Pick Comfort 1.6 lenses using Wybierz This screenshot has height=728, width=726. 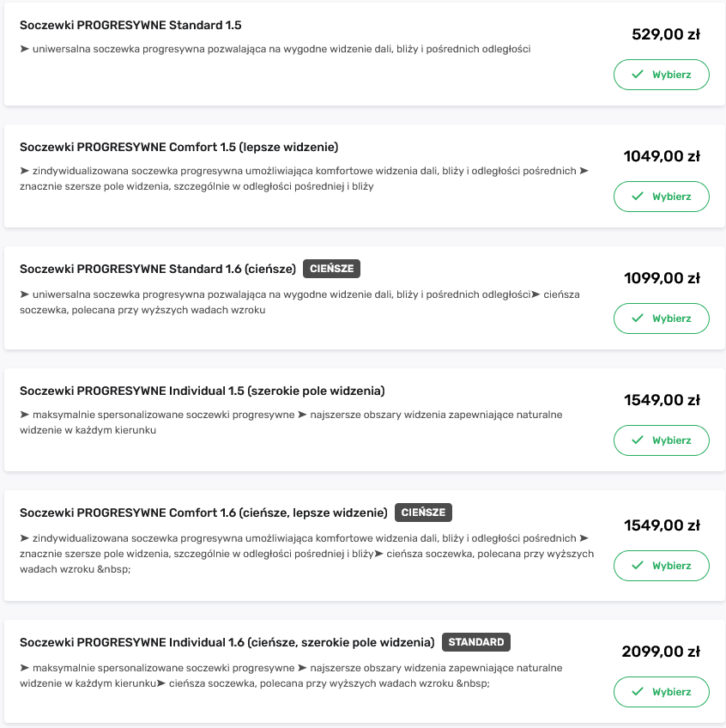coord(661,566)
